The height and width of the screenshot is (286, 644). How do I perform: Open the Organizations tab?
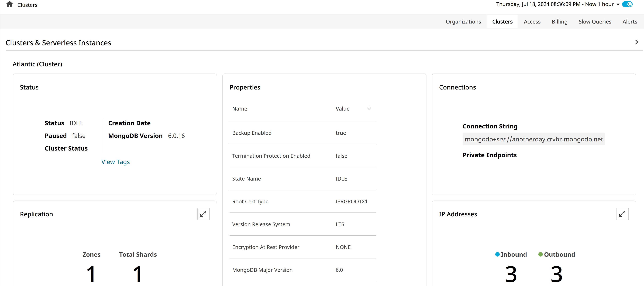click(x=463, y=22)
